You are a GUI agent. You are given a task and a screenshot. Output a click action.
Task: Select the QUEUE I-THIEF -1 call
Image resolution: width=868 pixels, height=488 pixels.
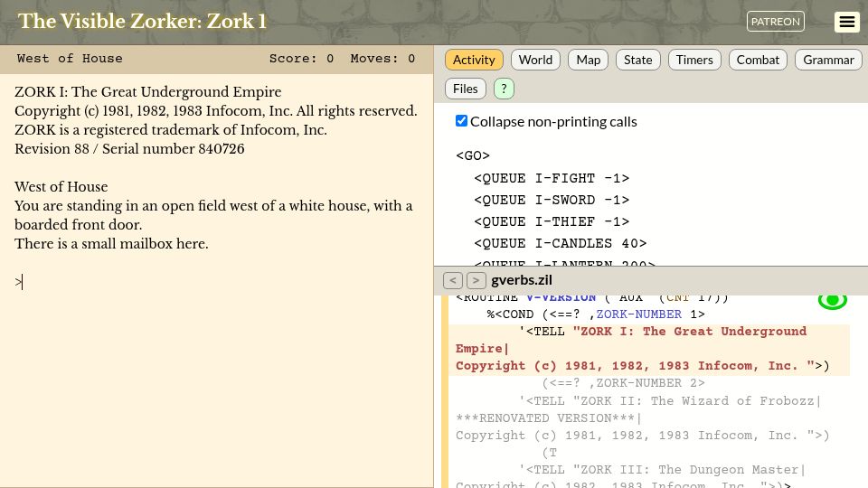[x=552, y=221]
